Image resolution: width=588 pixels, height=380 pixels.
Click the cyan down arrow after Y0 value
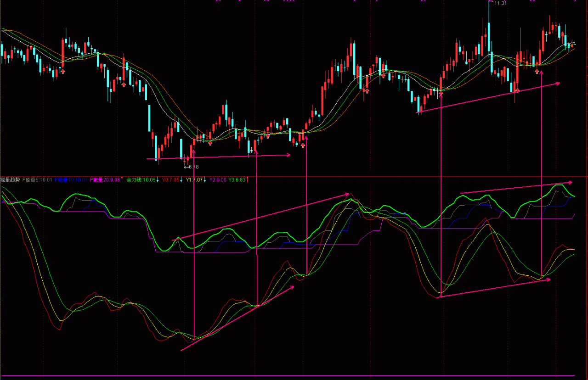tap(181, 180)
